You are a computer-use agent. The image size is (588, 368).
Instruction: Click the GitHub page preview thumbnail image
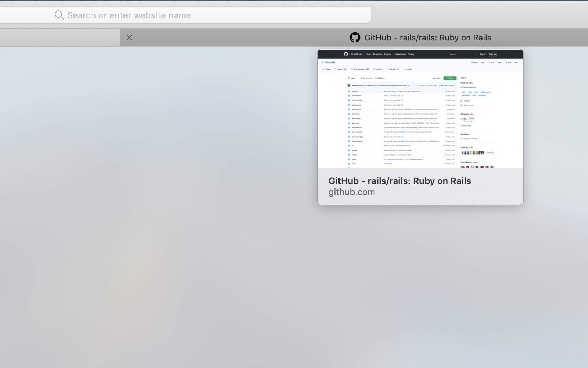tap(420, 109)
